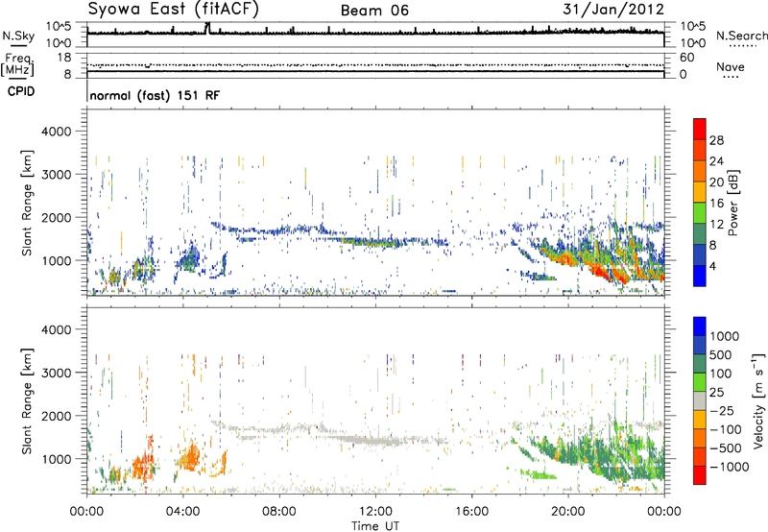Pick the red bottom segment of velocity colorbar
Screen dimensions: 768x532
(x=700, y=475)
